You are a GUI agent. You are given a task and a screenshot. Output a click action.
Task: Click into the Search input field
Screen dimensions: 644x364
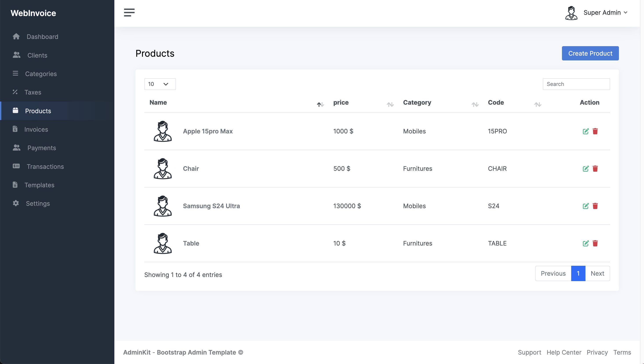(x=576, y=84)
